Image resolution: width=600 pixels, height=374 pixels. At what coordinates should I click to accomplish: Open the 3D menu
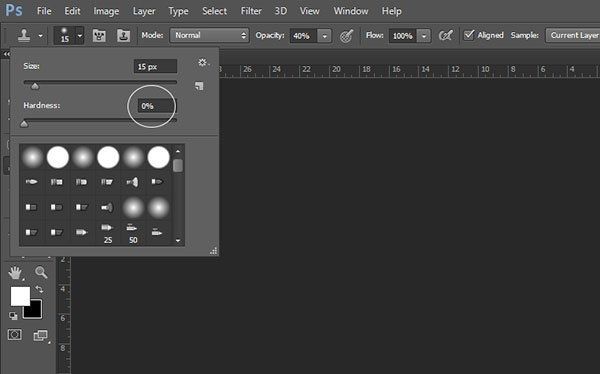point(280,11)
